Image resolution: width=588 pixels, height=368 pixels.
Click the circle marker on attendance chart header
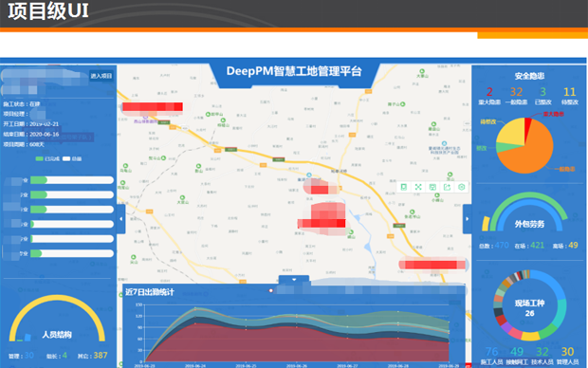[x=270, y=290]
